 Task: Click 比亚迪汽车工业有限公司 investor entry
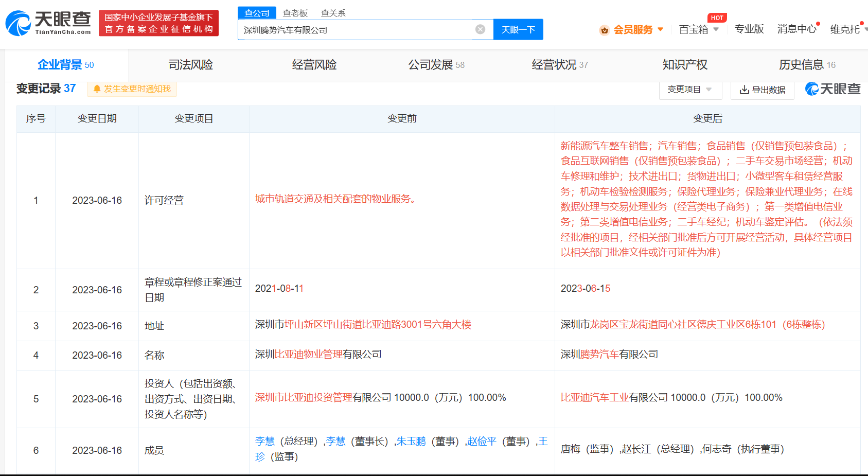point(671,398)
